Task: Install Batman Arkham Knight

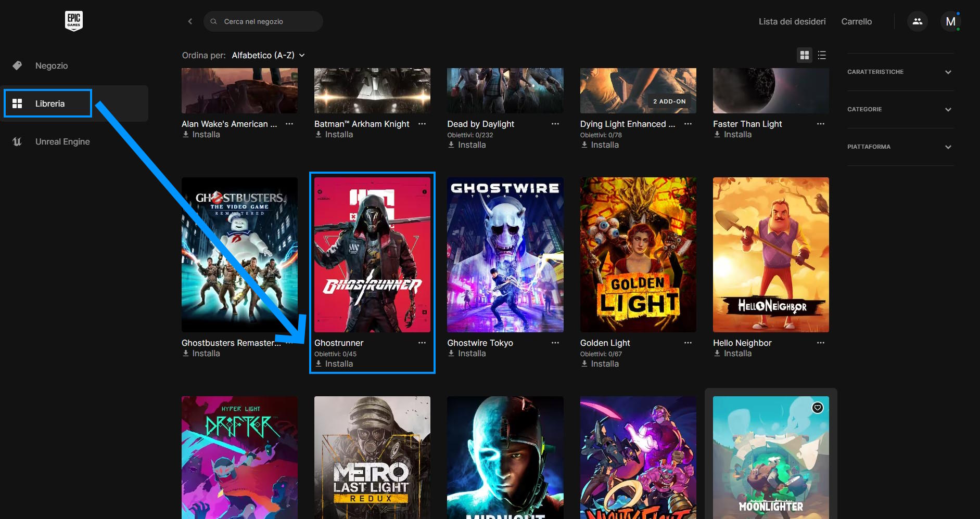Action: point(334,134)
